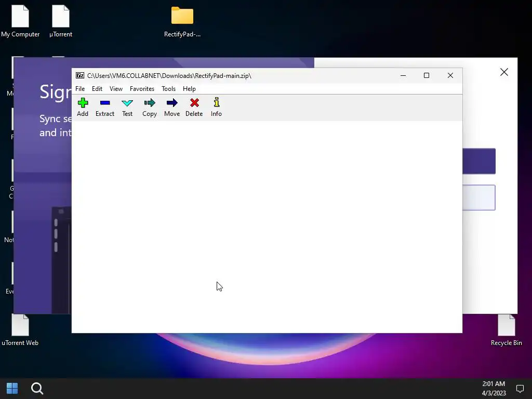Close the sign-in window behind 7-Zip
This screenshot has width=532, height=399.
(x=504, y=72)
